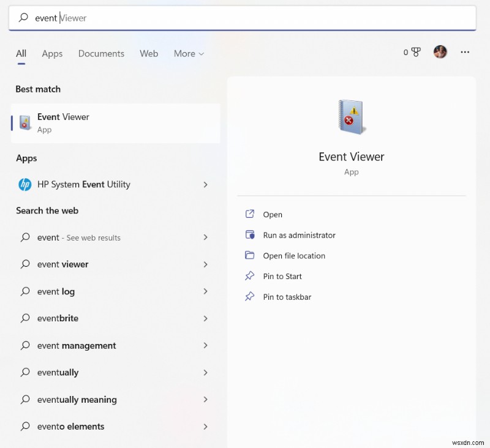Switch to the Apps filter tab
490x448 pixels.
(x=52, y=54)
